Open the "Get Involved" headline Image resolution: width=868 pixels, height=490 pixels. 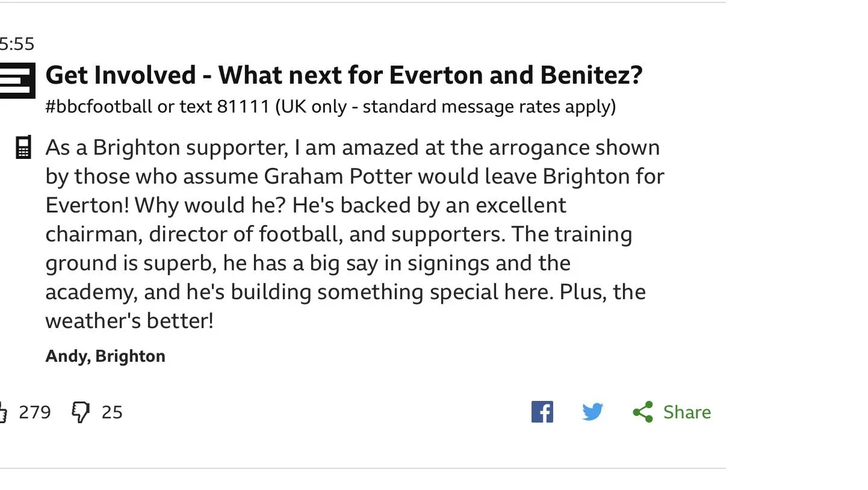(x=344, y=75)
